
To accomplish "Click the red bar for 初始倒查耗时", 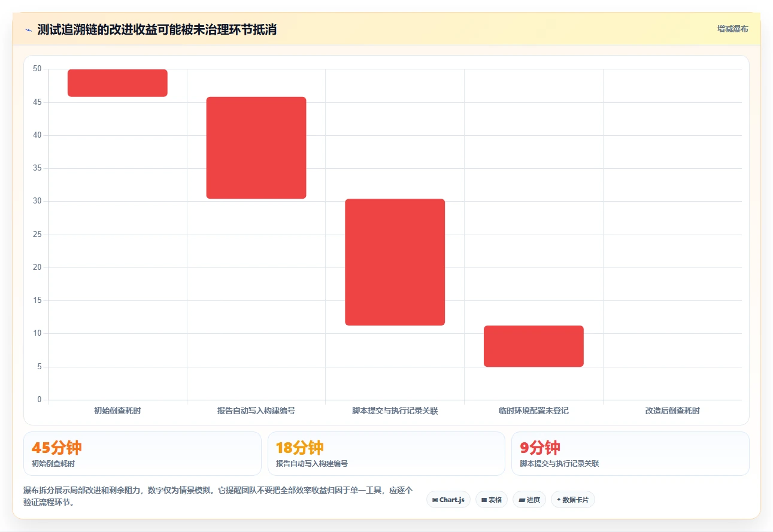I will (117, 83).
